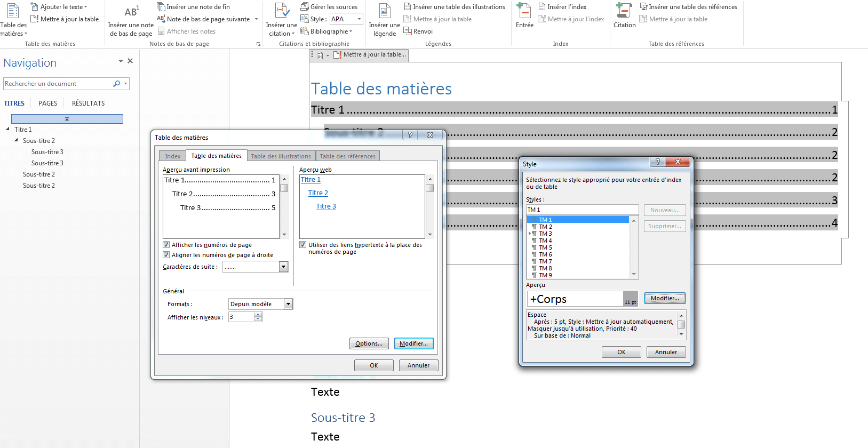Click Mettre à jour la table above the TOC
This screenshot has width=868, height=448.
[370, 55]
